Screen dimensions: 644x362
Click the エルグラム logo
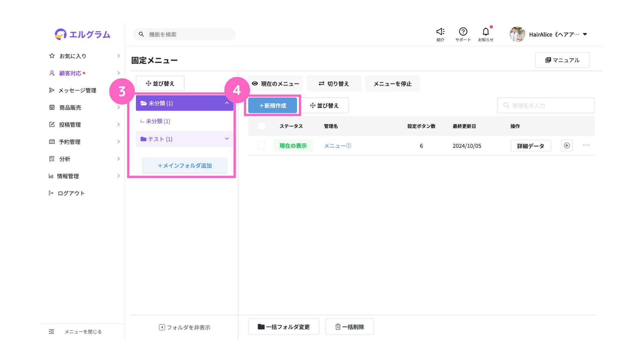click(83, 34)
